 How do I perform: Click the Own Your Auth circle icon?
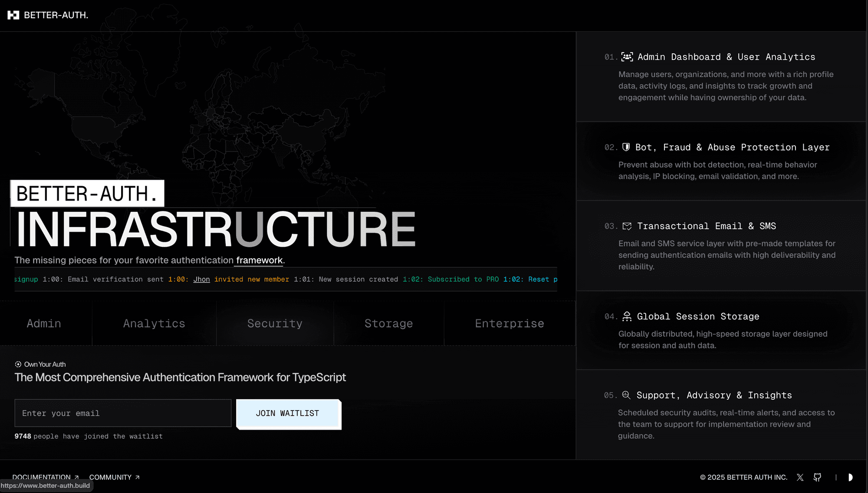pos(18,364)
